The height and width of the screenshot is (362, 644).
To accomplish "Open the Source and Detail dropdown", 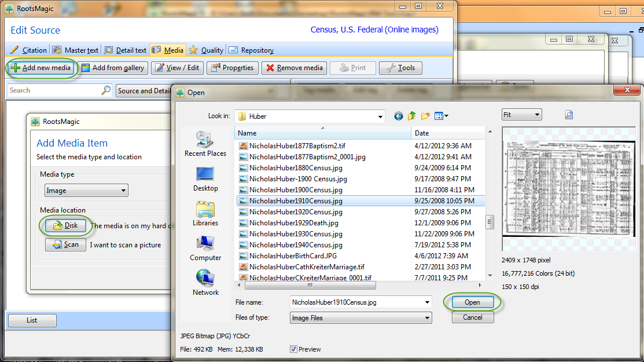I will (x=143, y=91).
